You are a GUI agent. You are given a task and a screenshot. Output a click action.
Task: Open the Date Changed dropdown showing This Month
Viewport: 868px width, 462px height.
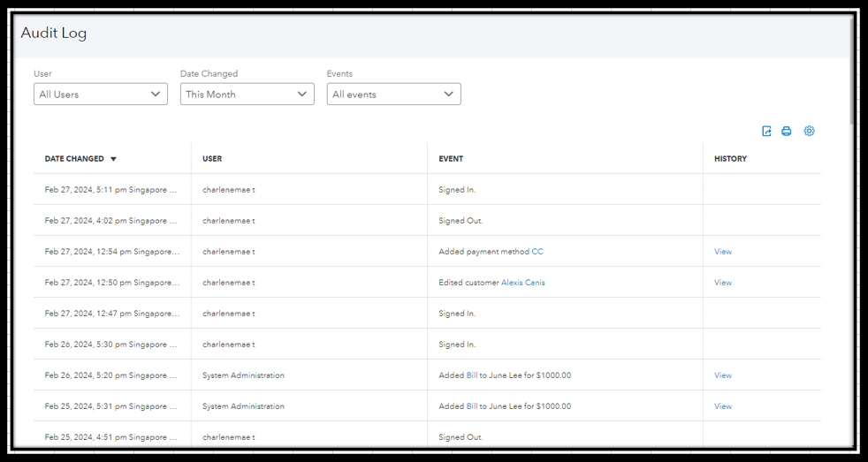pyautogui.click(x=247, y=94)
